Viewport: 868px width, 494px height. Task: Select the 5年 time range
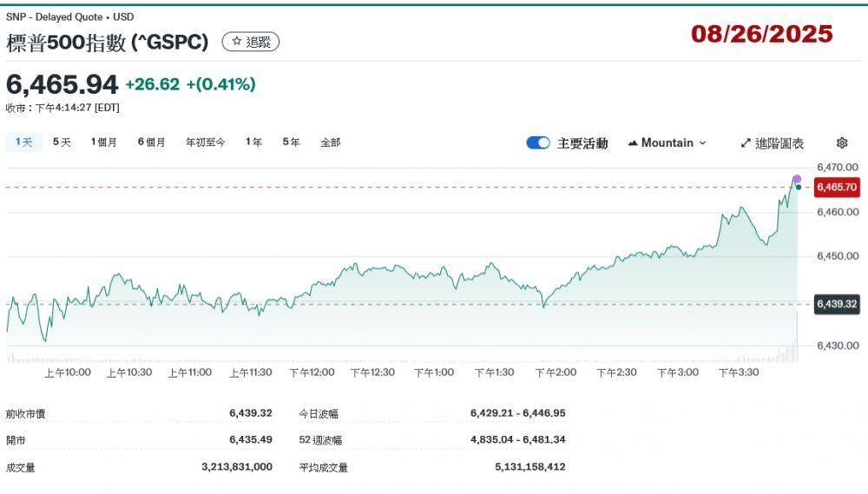(x=291, y=142)
